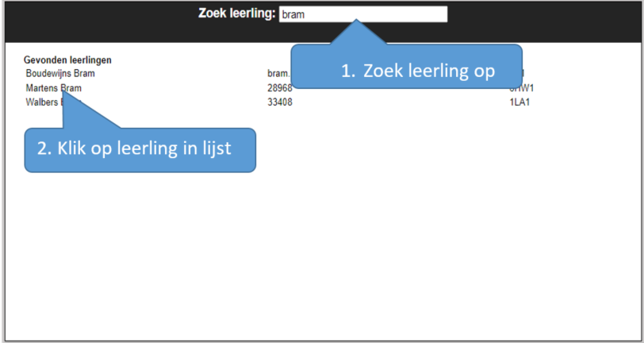Select class code 1LA1
The width and height of the screenshot is (644, 343).
521,102
